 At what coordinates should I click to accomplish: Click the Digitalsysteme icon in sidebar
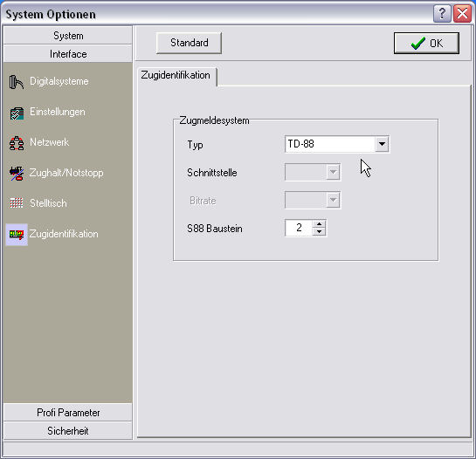pos(17,82)
